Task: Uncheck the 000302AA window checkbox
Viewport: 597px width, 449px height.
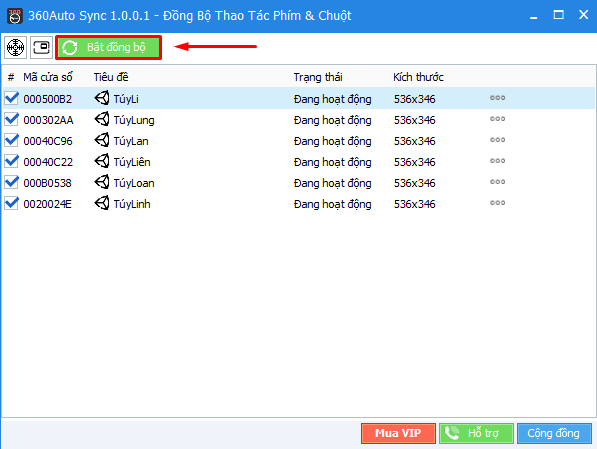Action: (x=11, y=119)
